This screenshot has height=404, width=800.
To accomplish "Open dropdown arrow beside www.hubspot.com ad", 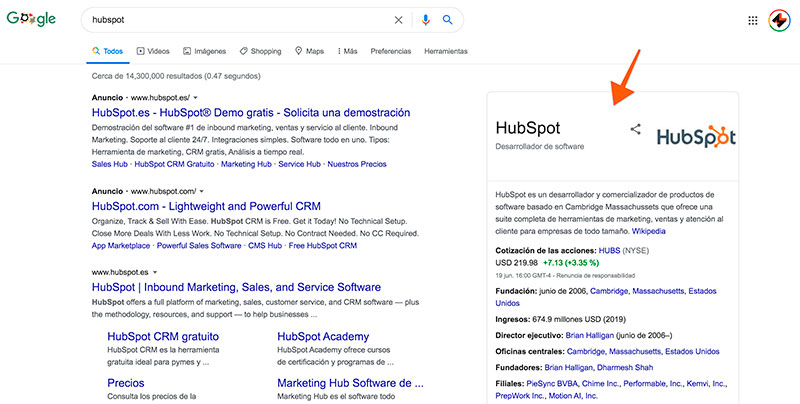I will (201, 190).
